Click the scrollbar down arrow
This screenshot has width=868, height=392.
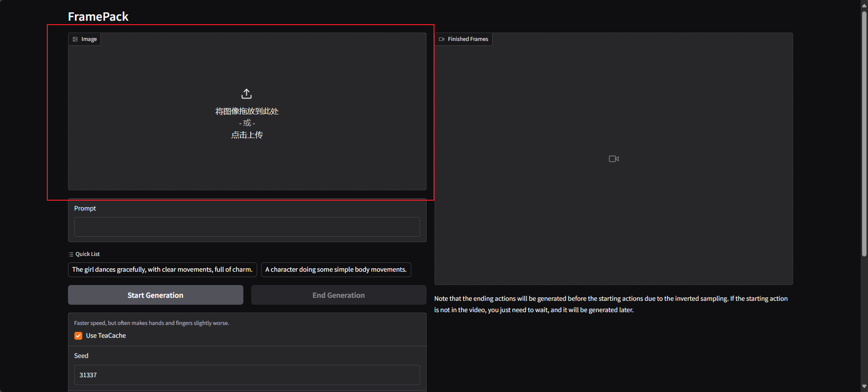(864, 387)
